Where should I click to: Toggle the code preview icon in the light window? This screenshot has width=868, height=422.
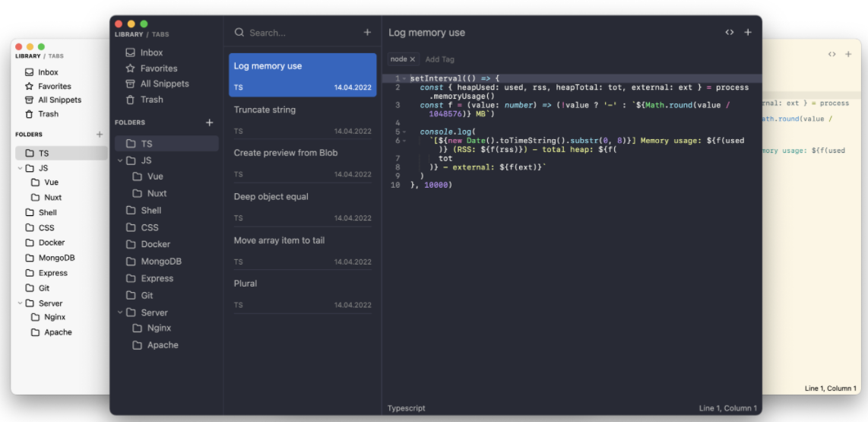point(832,54)
